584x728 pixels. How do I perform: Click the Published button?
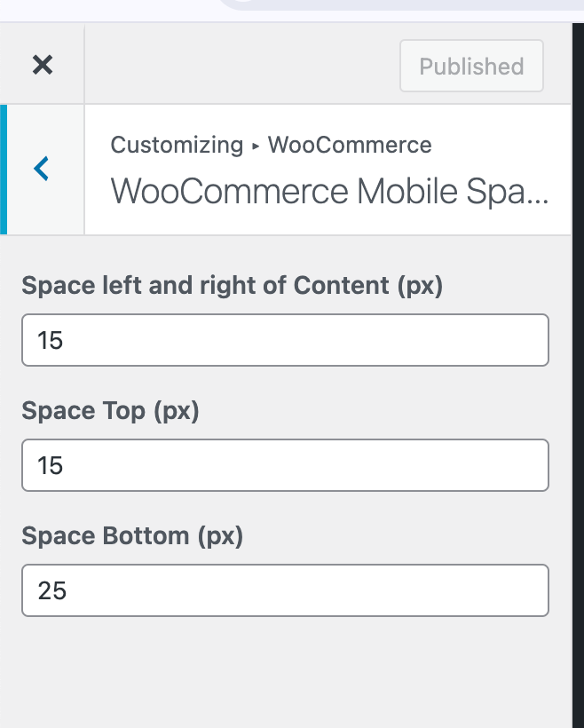[471, 66]
